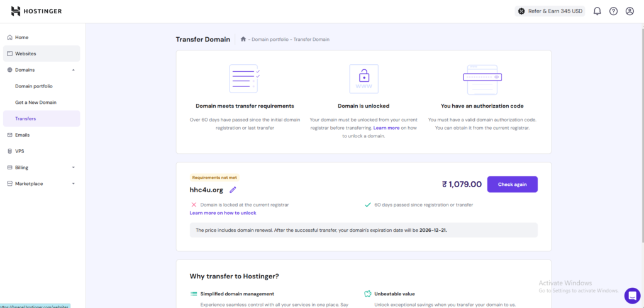Click the Home sidebar icon
Screen dimensions: 644x308
coord(9,37)
